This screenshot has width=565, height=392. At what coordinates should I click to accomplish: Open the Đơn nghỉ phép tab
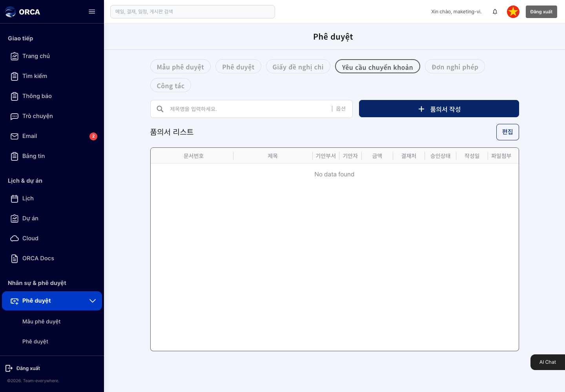[455, 67]
